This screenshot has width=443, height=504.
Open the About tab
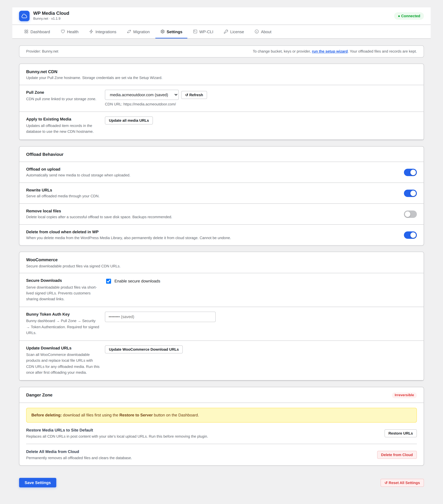point(263,32)
